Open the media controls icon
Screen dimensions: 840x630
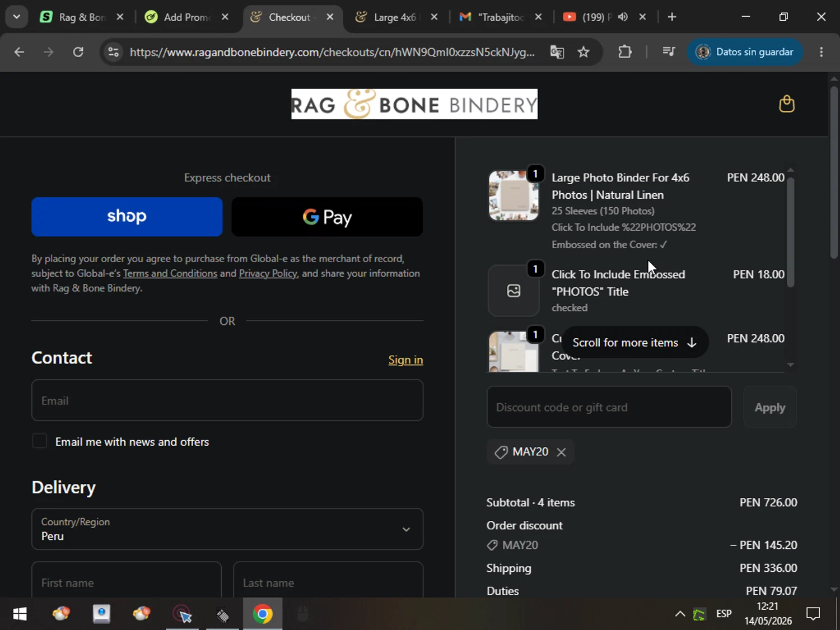(669, 52)
